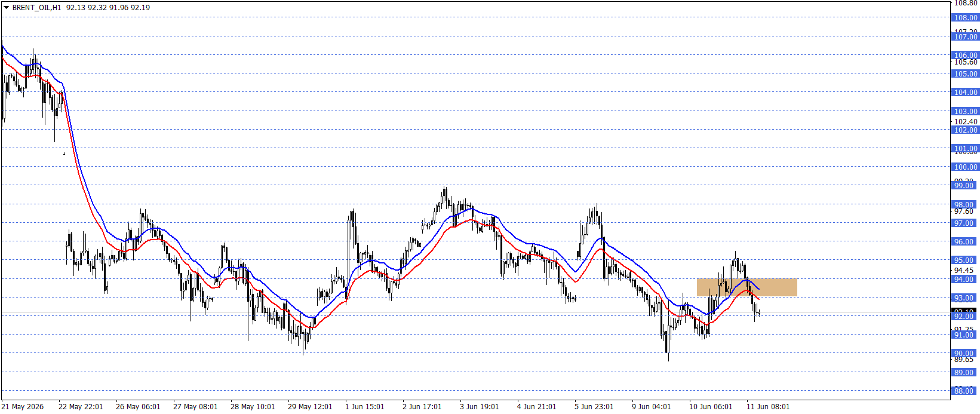Click the 10 Jun 06:01 time label
Image resolution: width=980 pixels, height=414 pixels.
click(711, 407)
